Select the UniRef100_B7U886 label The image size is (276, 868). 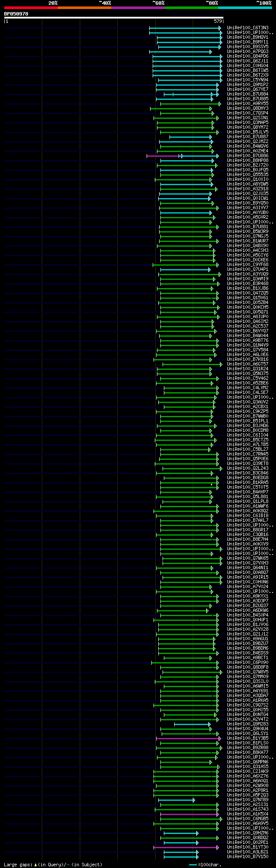point(248,156)
